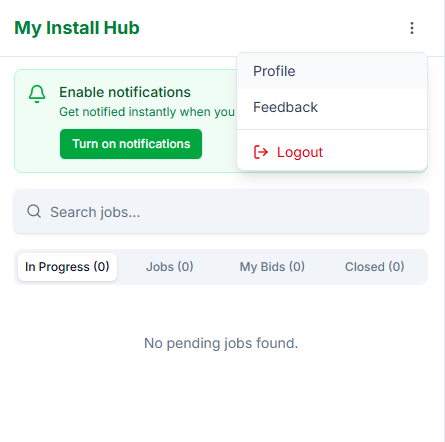Open the Jobs (0) tab
Image resolution: width=445 pixels, height=442 pixels.
[x=170, y=267]
